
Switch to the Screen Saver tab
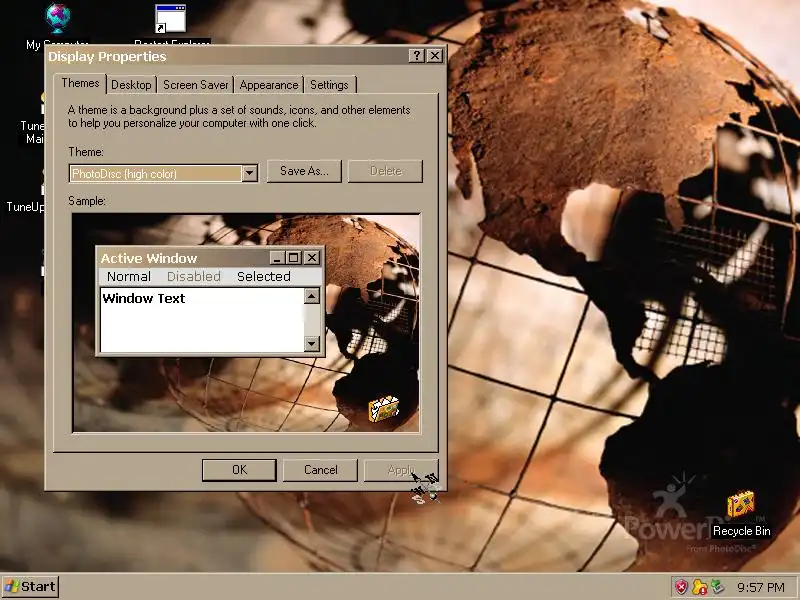[195, 85]
